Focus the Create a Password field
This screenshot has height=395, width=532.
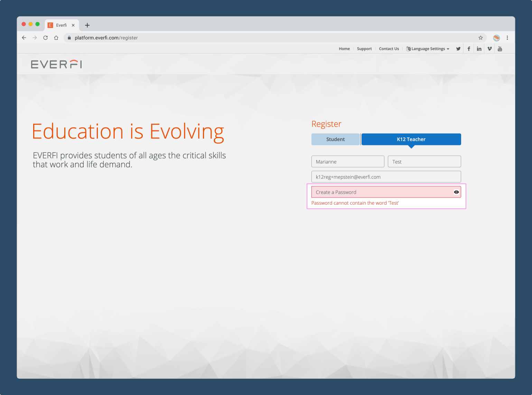pos(386,192)
